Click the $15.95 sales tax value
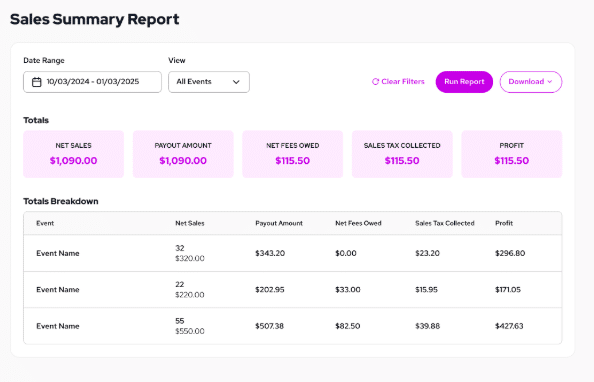594x382 pixels. pyautogui.click(x=426, y=290)
